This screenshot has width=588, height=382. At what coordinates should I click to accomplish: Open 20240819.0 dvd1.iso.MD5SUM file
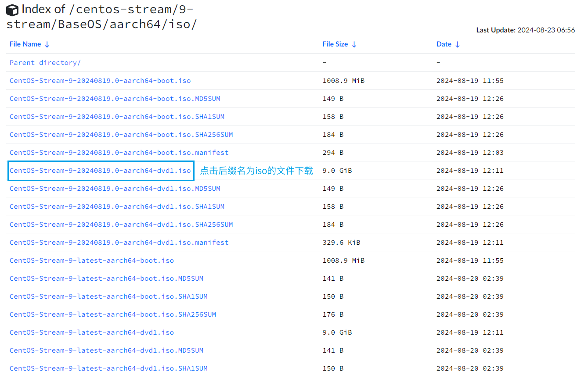pyautogui.click(x=115, y=189)
